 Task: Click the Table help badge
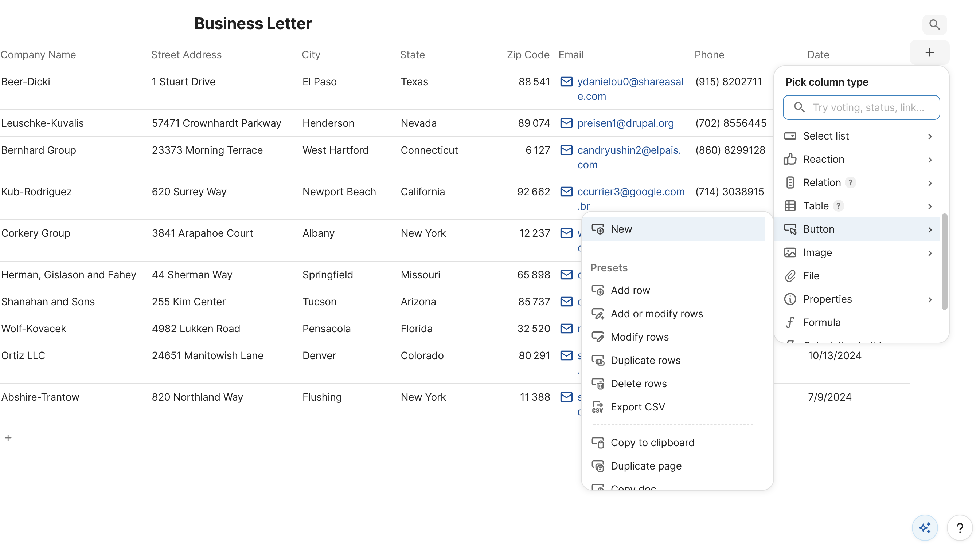coord(838,206)
